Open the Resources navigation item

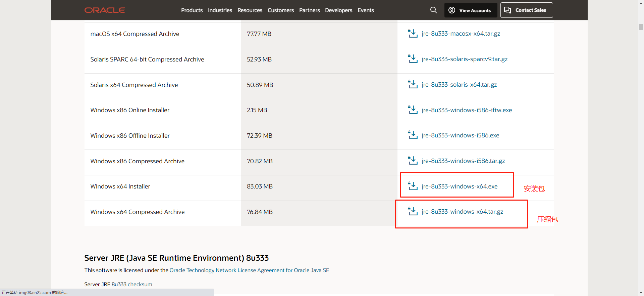[250, 10]
